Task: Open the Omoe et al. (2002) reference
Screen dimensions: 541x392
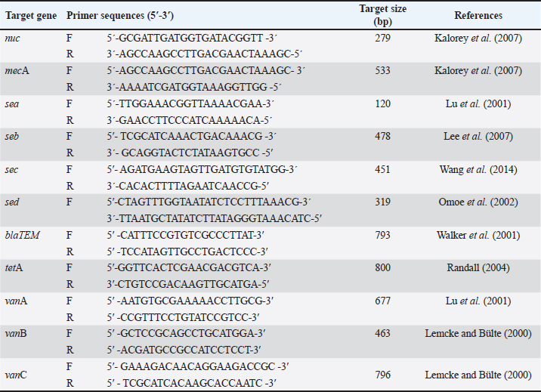Action: (478, 202)
